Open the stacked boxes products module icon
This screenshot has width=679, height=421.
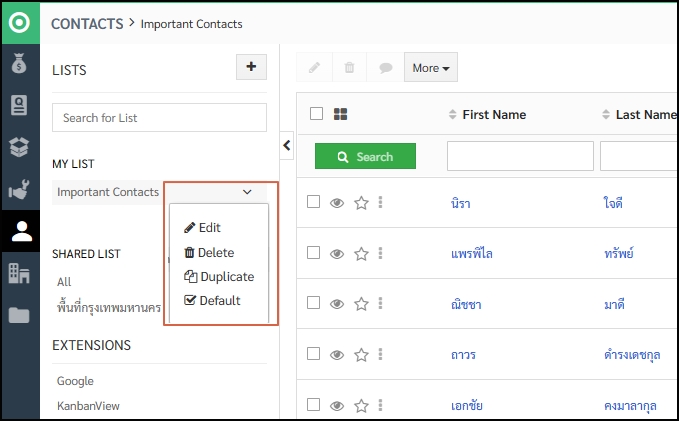pyautogui.click(x=19, y=147)
